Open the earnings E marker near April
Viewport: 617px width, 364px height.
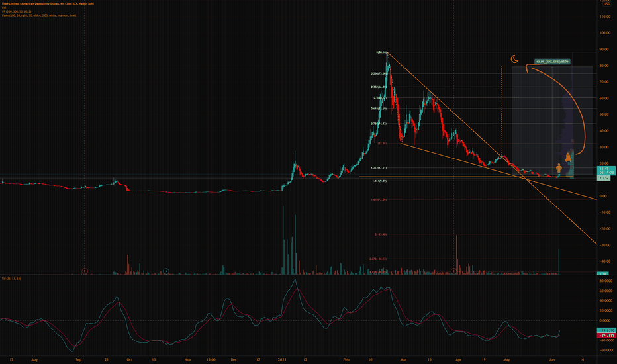453,271
